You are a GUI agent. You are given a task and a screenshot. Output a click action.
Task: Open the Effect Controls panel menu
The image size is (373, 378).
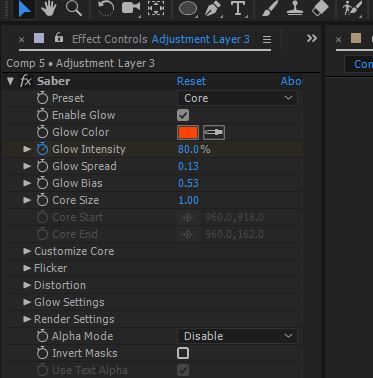267,40
